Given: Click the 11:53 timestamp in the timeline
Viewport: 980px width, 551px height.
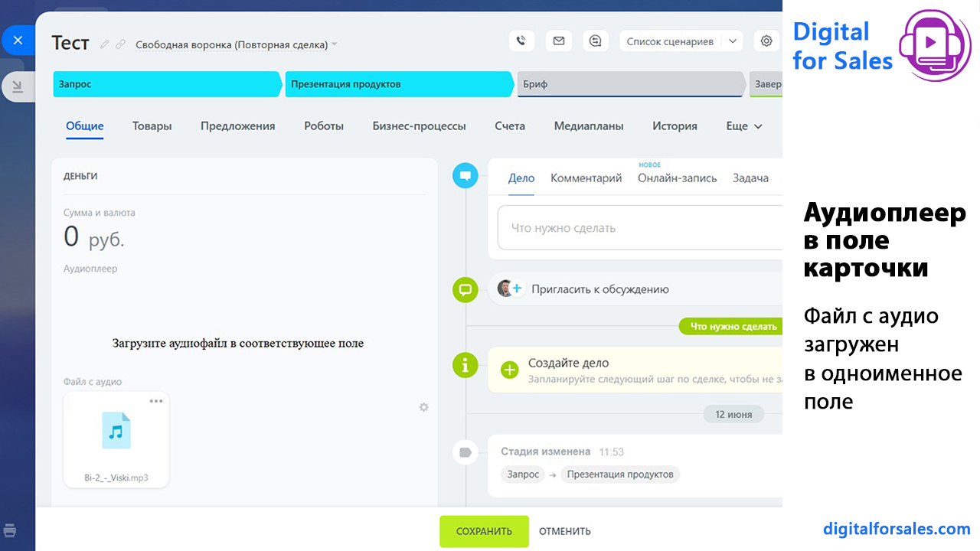Looking at the screenshot, I should tap(611, 452).
